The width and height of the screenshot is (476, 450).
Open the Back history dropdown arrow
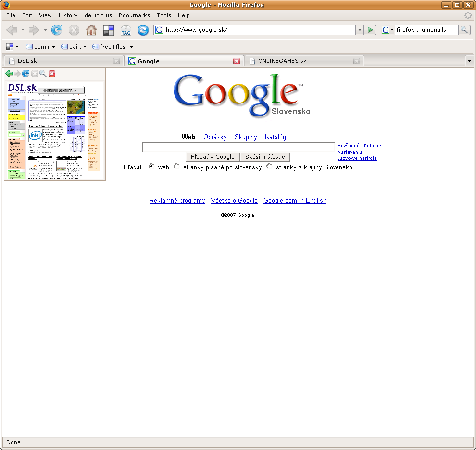pyautogui.click(x=23, y=30)
